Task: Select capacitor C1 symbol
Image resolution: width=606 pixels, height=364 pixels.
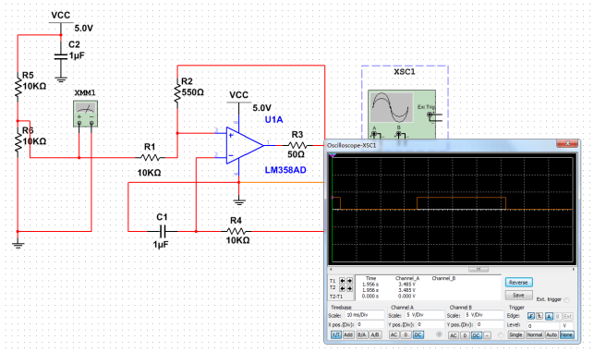Action: pos(163,232)
